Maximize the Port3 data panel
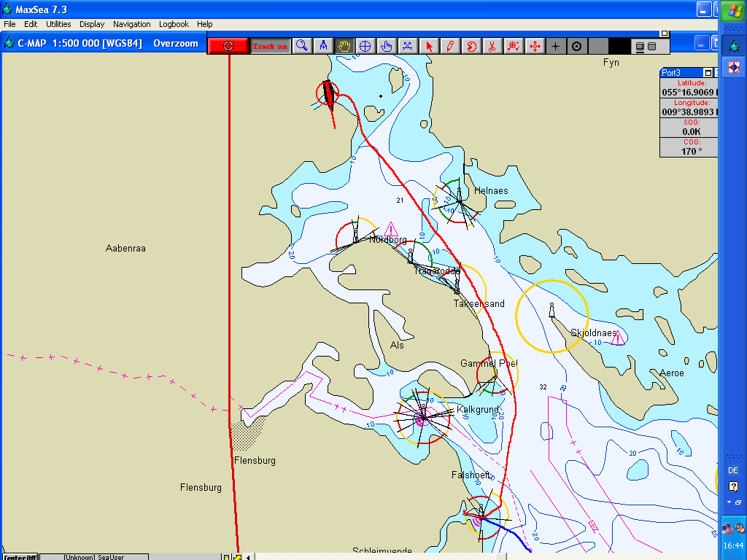The width and height of the screenshot is (747, 560). (x=708, y=73)
